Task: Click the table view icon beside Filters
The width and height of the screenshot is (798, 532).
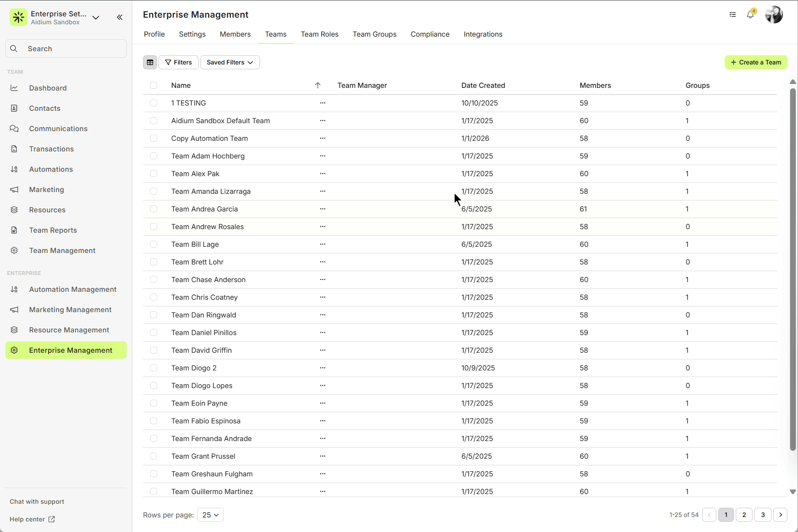Action: click(x=150, y=62)
